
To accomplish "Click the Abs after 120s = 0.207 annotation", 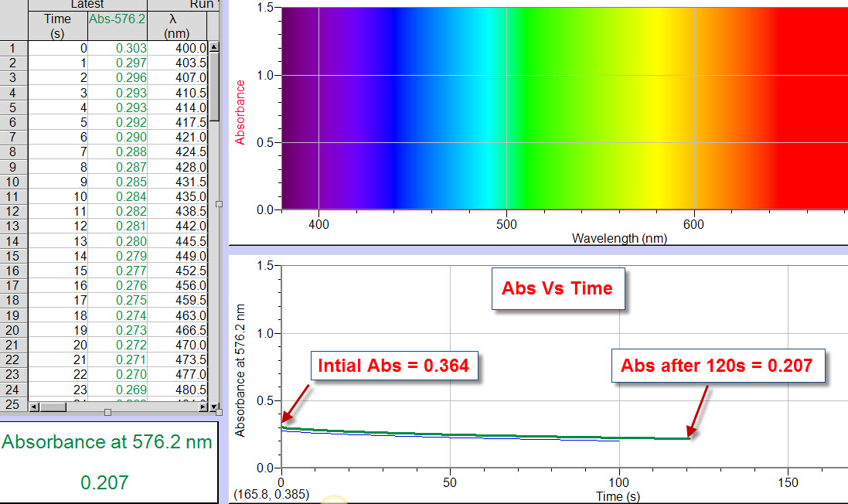I will (717, 366).
